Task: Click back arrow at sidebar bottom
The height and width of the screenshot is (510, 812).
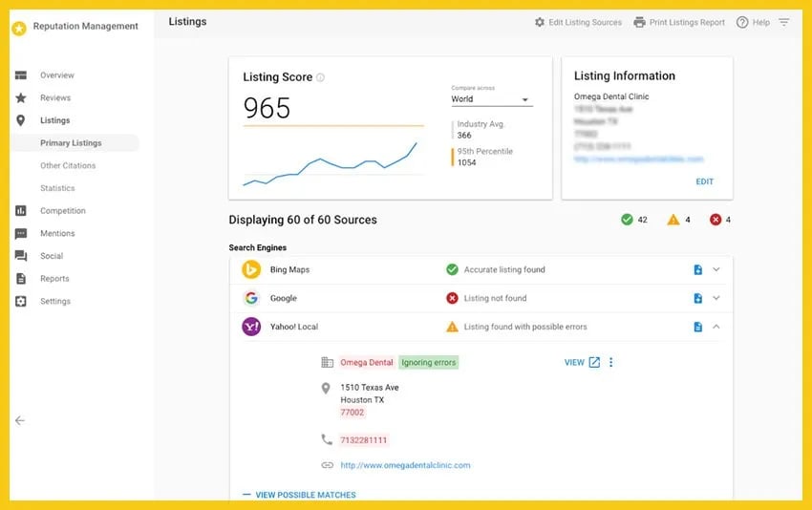Action: point(20,420)
